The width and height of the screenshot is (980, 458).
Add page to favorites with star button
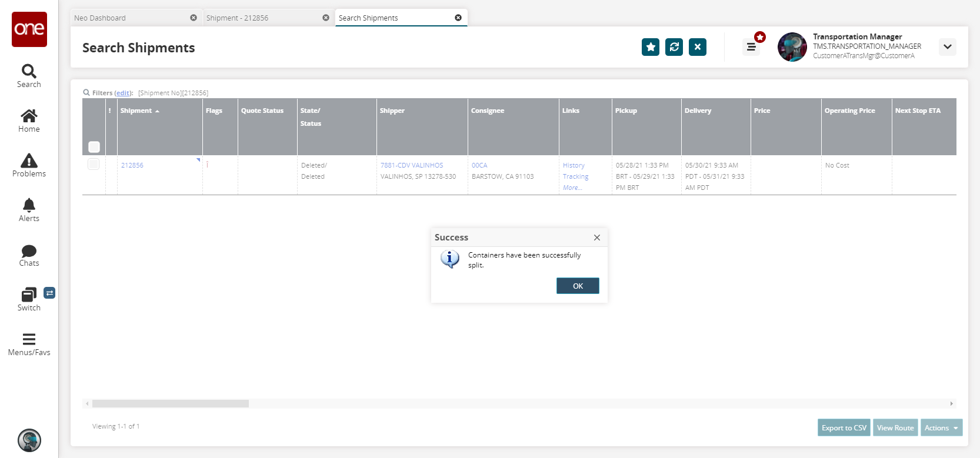[x=651, y=47]
